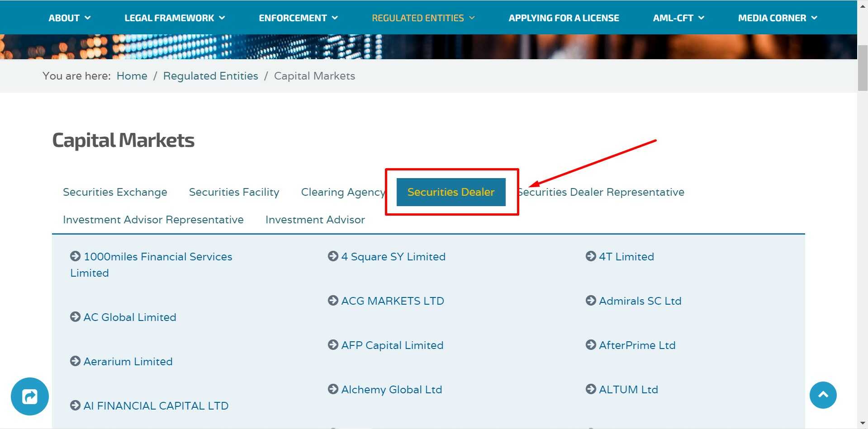Screen dimensions: 868x429
Task: Click the scroll-to-top arrow button
Action: click(x=823, y=395)
